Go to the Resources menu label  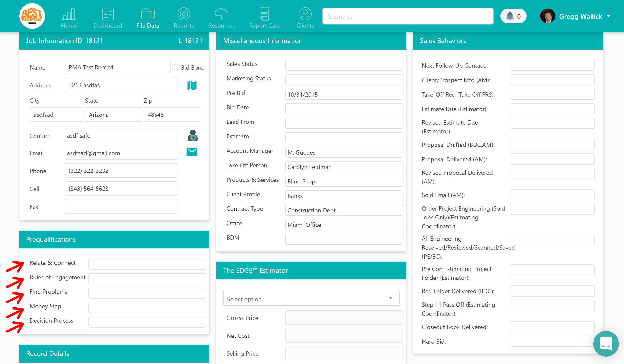coord(221,26)
